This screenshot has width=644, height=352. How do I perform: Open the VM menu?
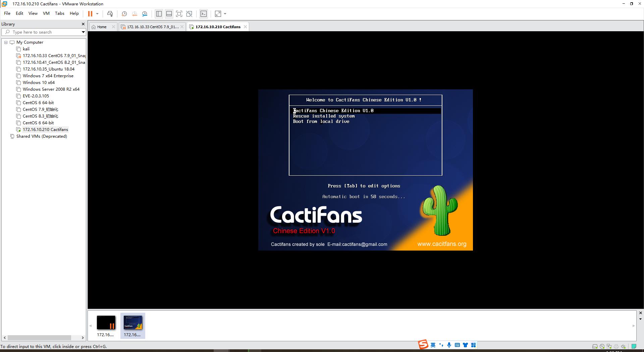(x=46, y=13)
